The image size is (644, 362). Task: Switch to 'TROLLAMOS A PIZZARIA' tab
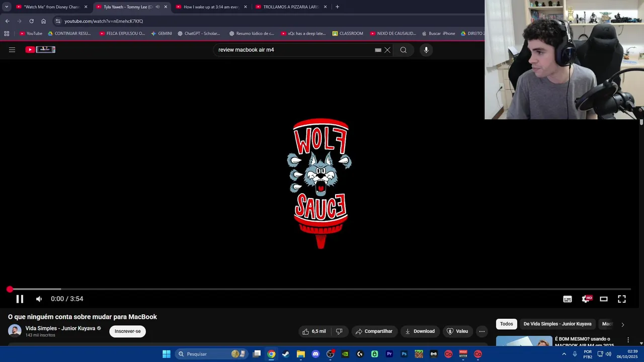pyautogui.click(x=292, y=7)
